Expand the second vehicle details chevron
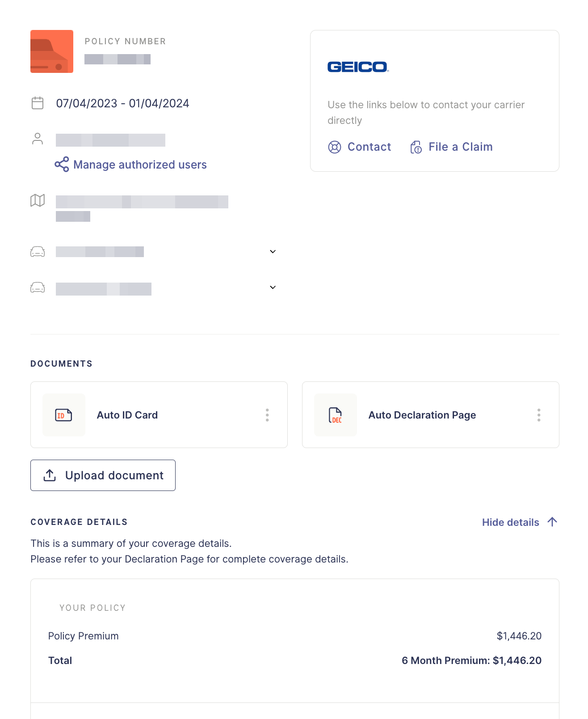588x719 pixels. [x=273, y=288]
